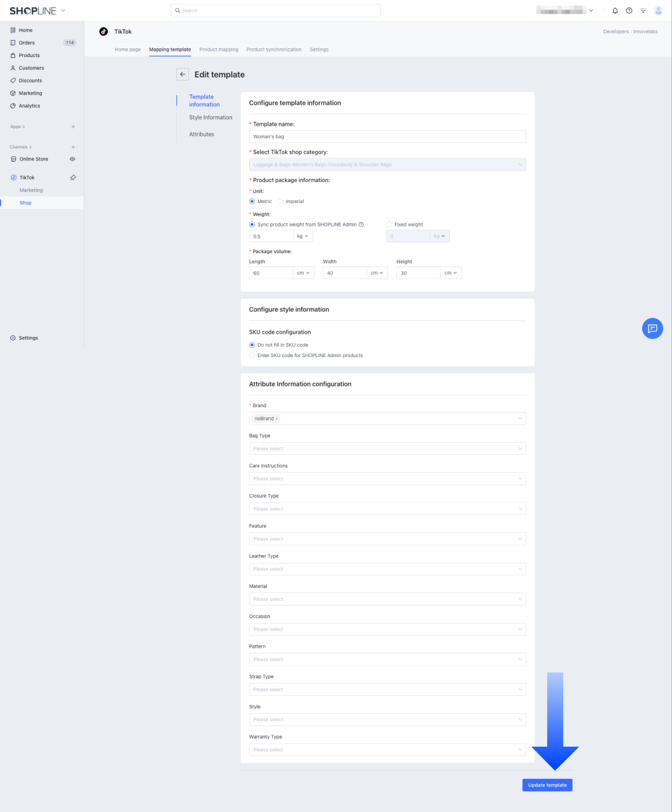
Task: Select the Metric unit radio
Action: (x=252, y=201)
